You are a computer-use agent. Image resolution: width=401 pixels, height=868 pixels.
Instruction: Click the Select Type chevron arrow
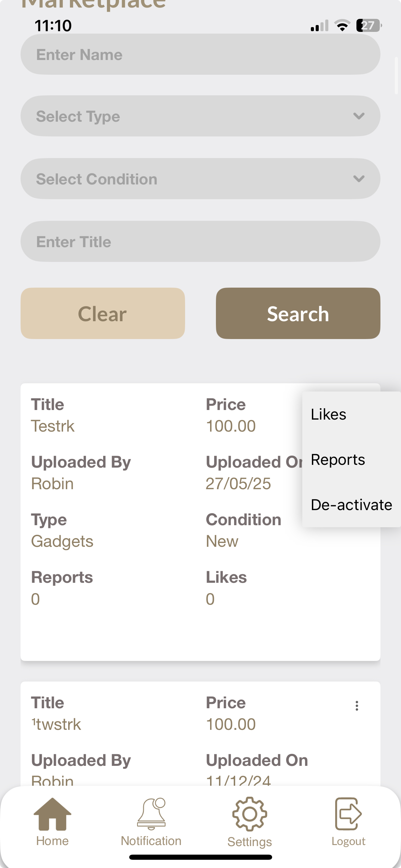tap(359, 116)
